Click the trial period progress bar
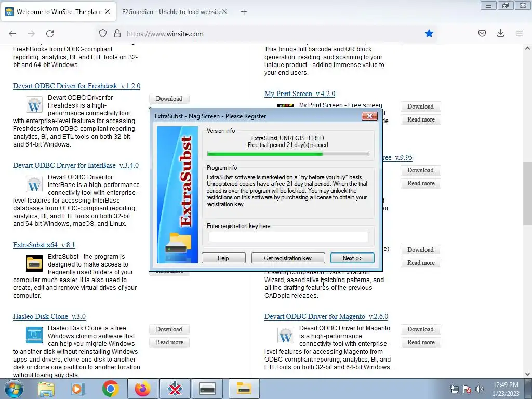The image size is (532, 399). click(x=288, y=154)
